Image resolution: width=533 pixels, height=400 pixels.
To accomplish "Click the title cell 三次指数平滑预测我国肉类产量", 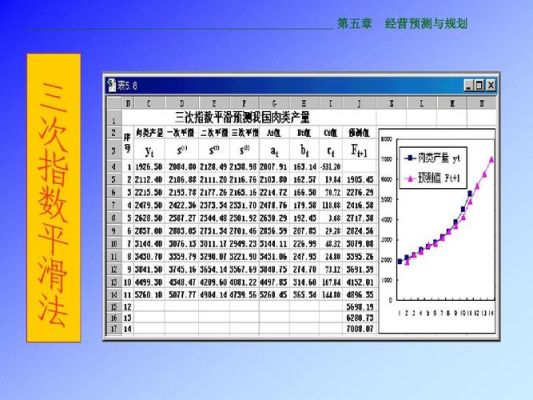I will click(242, 118).
